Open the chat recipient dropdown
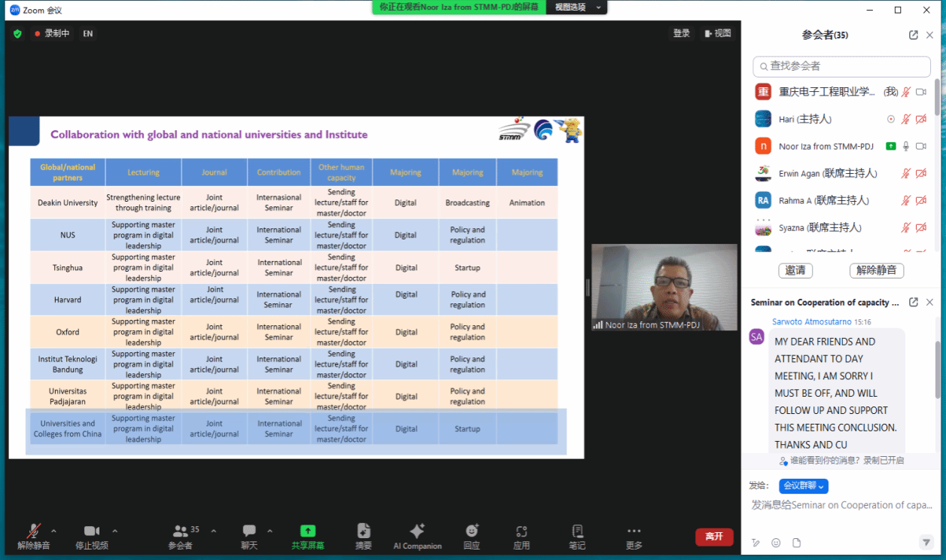The image size is (946, 560). pyautogui.click(x=804, y=486)
